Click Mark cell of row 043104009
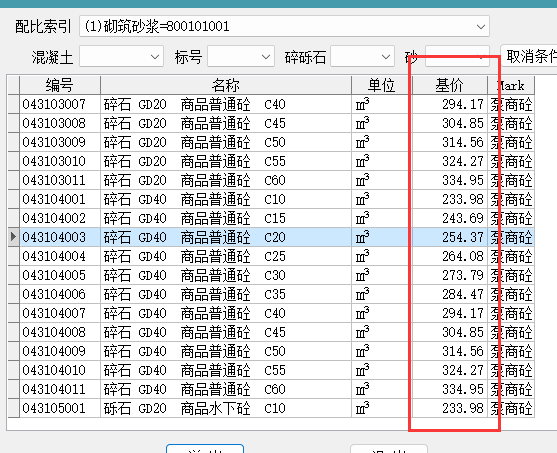Image resolution: width=557 pixels, height=453 pixels. (511, 351)
